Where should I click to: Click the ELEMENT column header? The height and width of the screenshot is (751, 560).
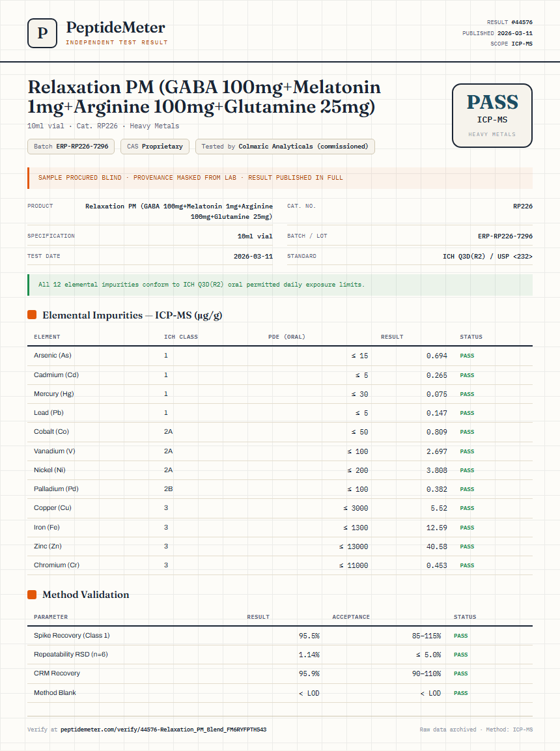[x=47, y=337]
